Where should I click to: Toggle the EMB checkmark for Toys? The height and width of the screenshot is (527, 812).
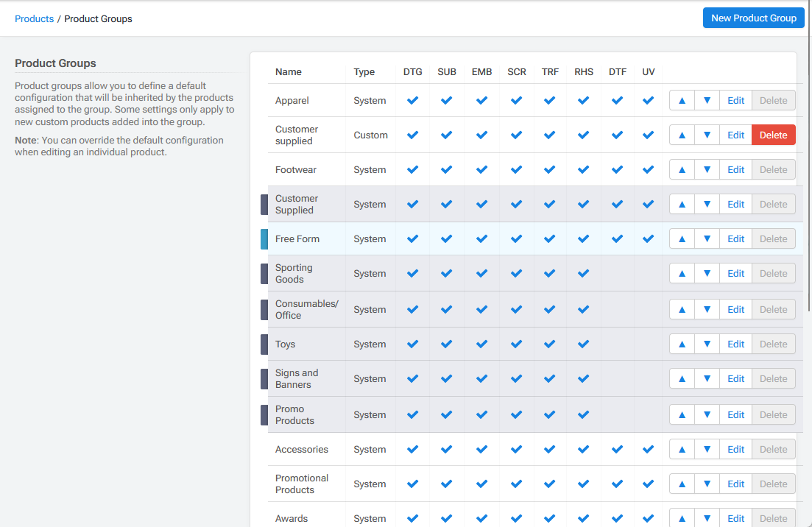pyautogui.click(x=481, y=344)
